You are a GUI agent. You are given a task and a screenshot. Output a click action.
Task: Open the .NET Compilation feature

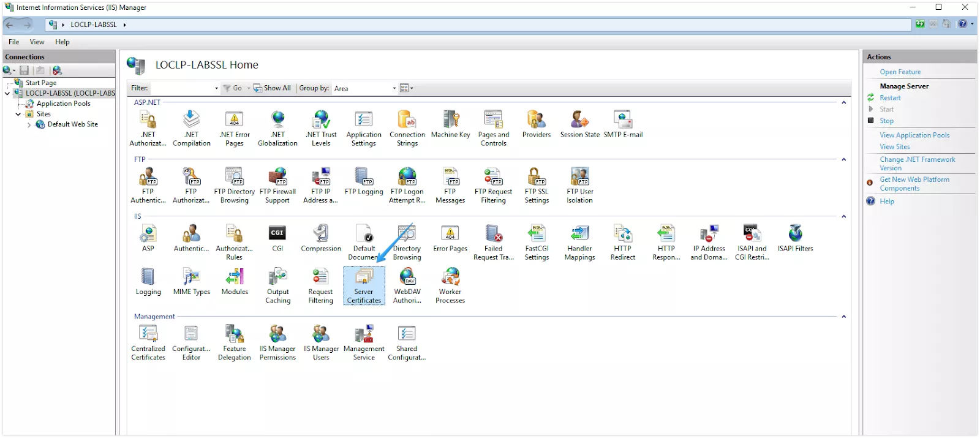coord(191,129)
